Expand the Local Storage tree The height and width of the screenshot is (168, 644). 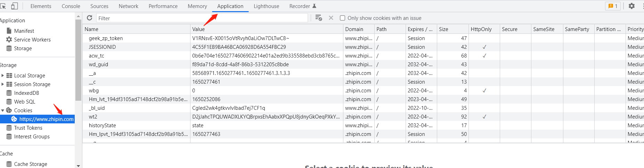(x=3, y=75)
